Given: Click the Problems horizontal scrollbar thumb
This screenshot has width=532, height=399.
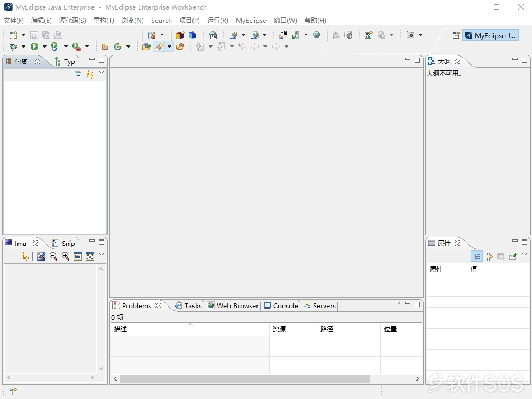Looking at the screenshot, I should [245, 379].
